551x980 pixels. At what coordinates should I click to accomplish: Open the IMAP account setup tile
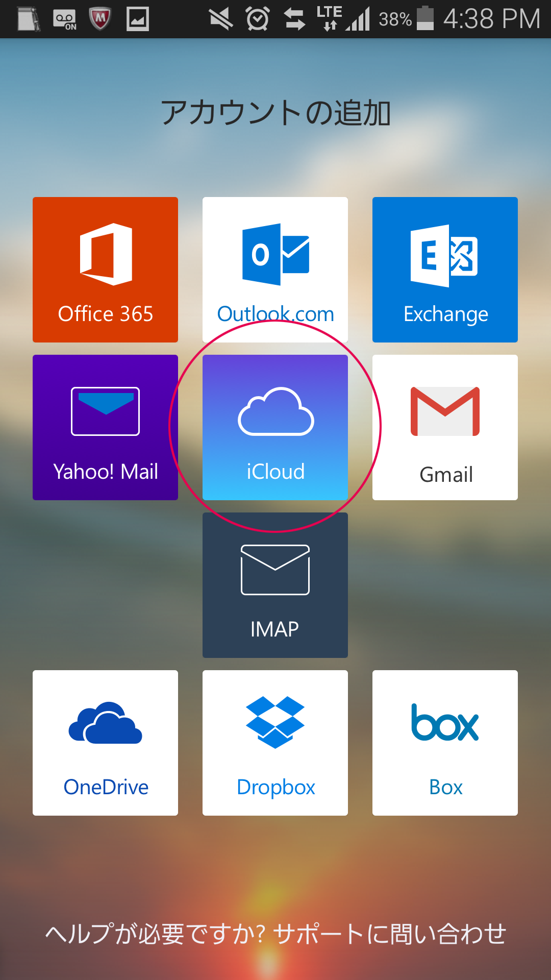275,585
